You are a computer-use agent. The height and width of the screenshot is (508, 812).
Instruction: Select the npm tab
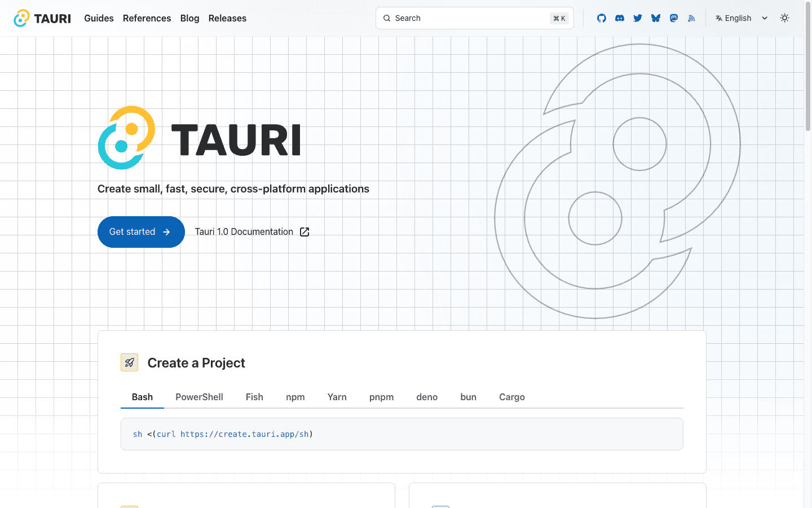(295, 397)
